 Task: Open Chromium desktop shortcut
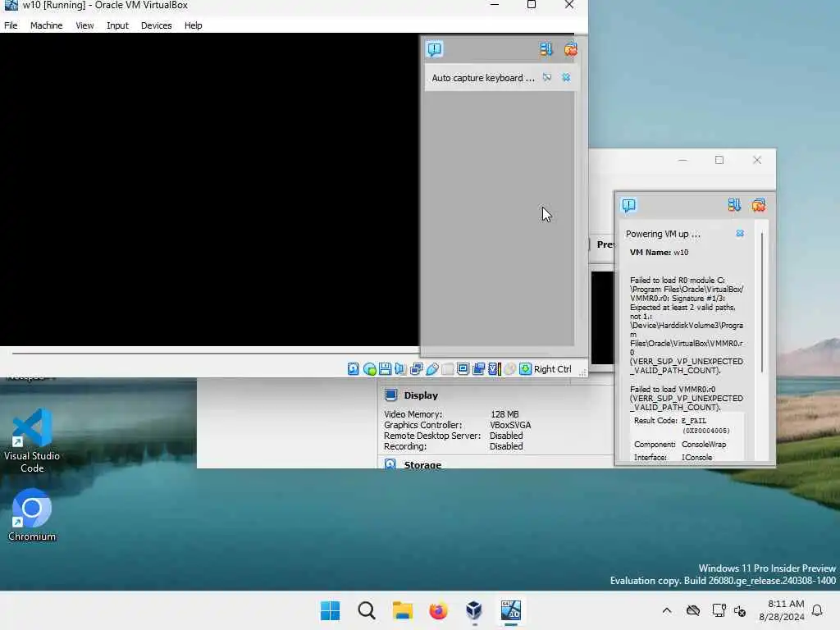tap(32, 515)
